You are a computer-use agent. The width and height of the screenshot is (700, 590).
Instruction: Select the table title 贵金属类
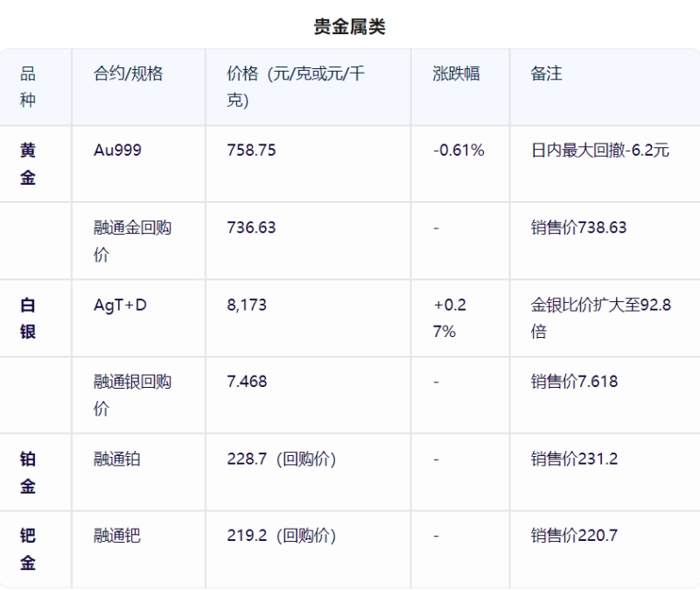tap(349, 27)
